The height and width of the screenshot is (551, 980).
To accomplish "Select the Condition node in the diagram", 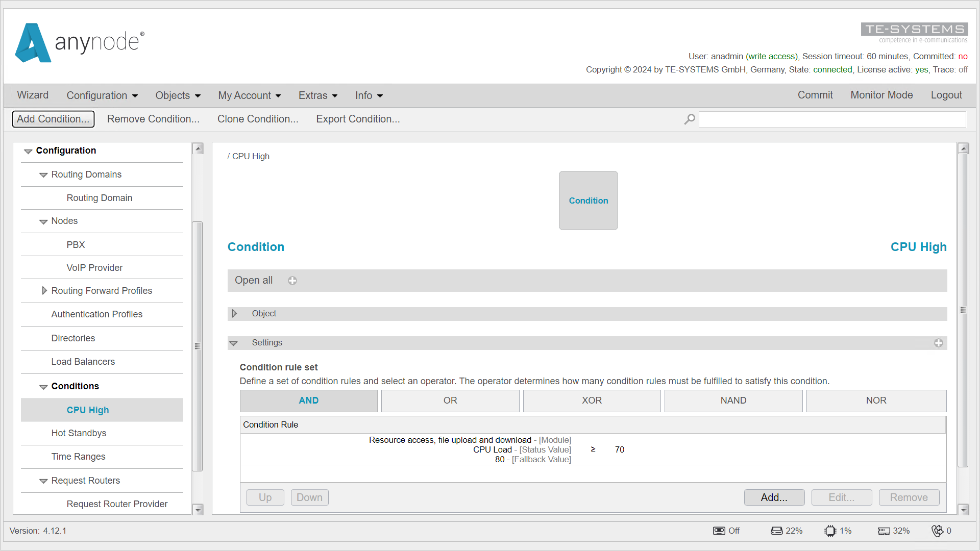I will pyautogui.click(x=588, y=201).
